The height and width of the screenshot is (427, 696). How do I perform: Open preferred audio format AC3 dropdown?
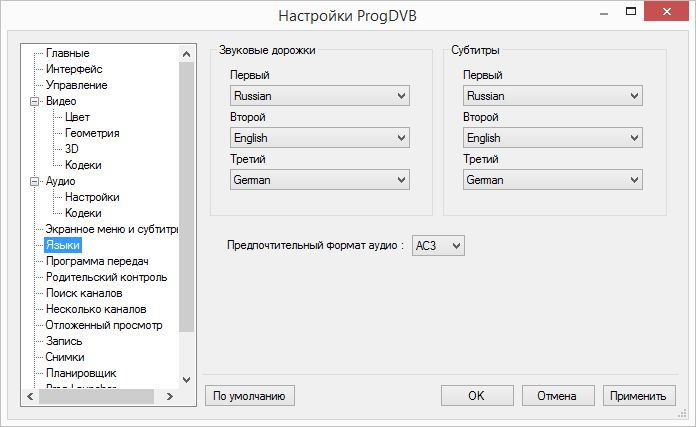[441, 245]
